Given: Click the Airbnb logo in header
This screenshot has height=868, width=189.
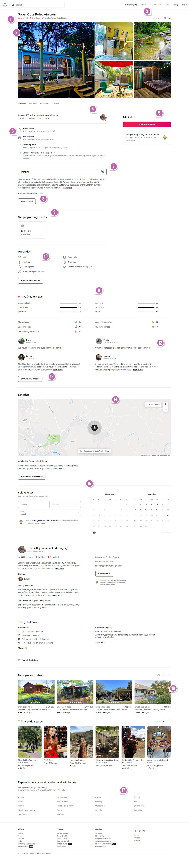Looking at the screenshot, I should (5, 5).
